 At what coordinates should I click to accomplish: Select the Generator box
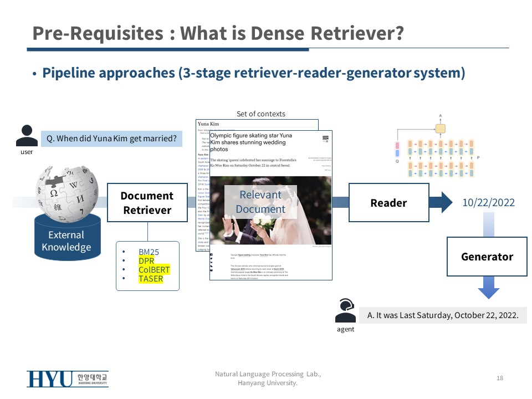click(488, 257)
